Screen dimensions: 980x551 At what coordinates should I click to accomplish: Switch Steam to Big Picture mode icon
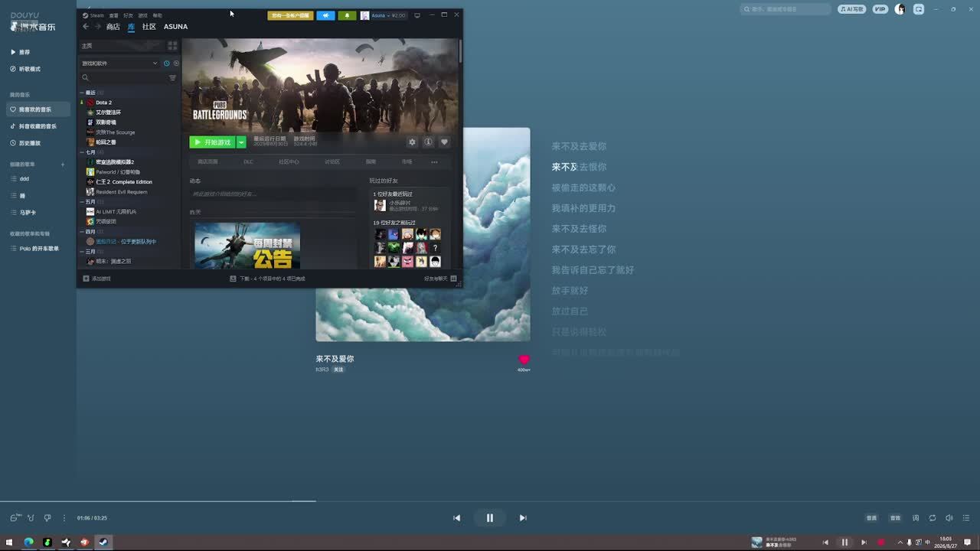pyautogui.click(x=417, y=15)
